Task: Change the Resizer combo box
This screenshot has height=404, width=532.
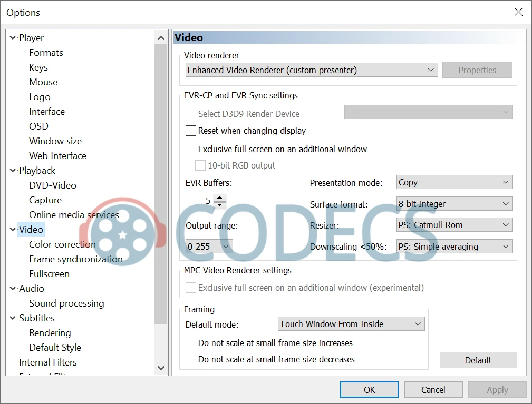Action: pos(454,225)
